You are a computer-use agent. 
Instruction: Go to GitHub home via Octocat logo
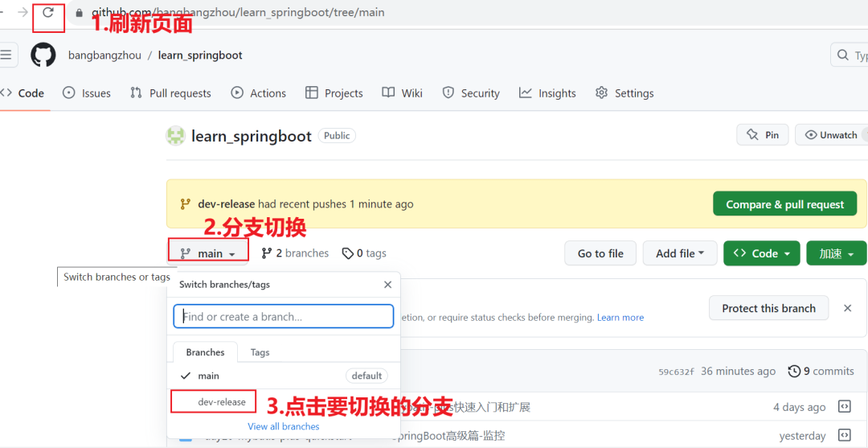tap(43, 55)
